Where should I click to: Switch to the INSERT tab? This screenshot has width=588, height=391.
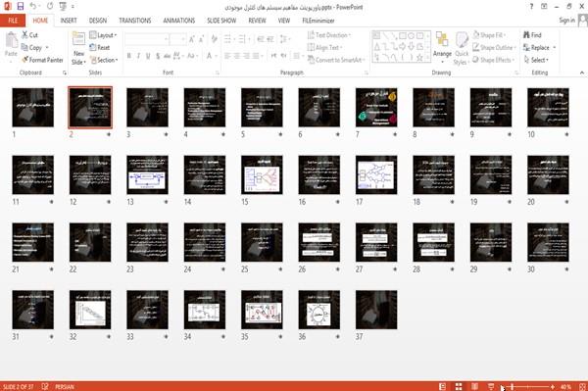click(x=69, y=21)
